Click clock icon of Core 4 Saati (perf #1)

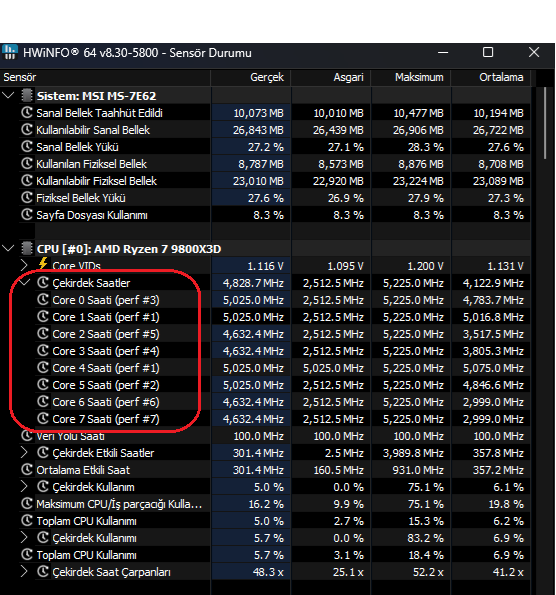[x=43, y=367]
